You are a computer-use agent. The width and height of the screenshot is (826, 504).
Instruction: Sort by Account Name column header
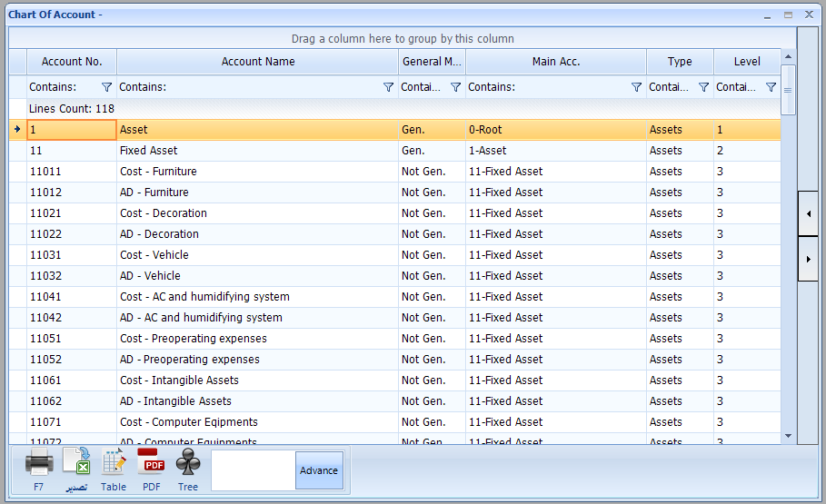point(258,62)
